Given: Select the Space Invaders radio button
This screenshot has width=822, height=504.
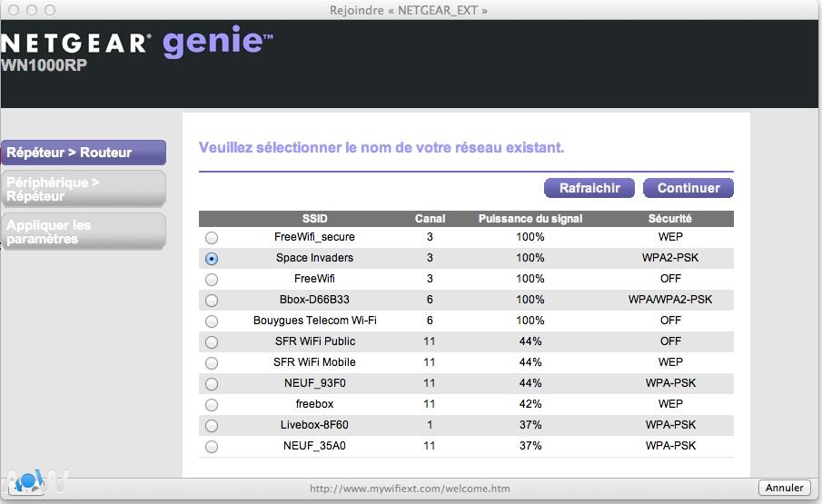Looking at the screenshot, I should tap(212, 259).
